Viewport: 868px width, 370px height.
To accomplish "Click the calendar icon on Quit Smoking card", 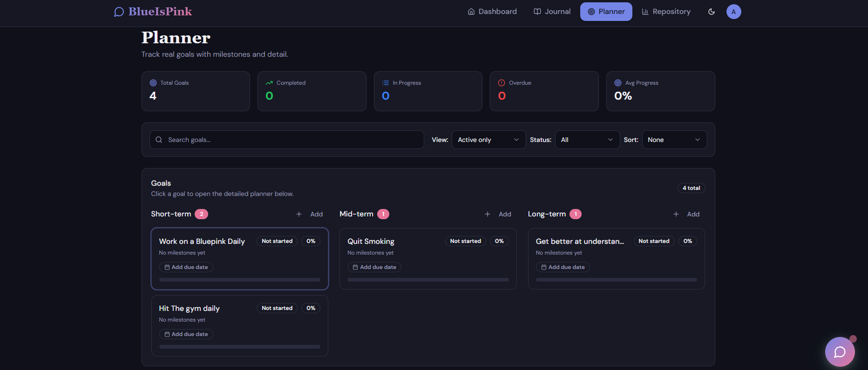I will pyautogui.click(x=355, y=267).
